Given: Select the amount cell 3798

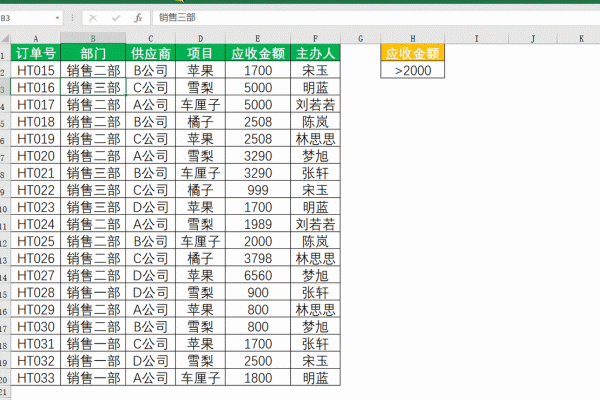Looking at the screenshot, I should pyautogui.click(x=258, y=258).
